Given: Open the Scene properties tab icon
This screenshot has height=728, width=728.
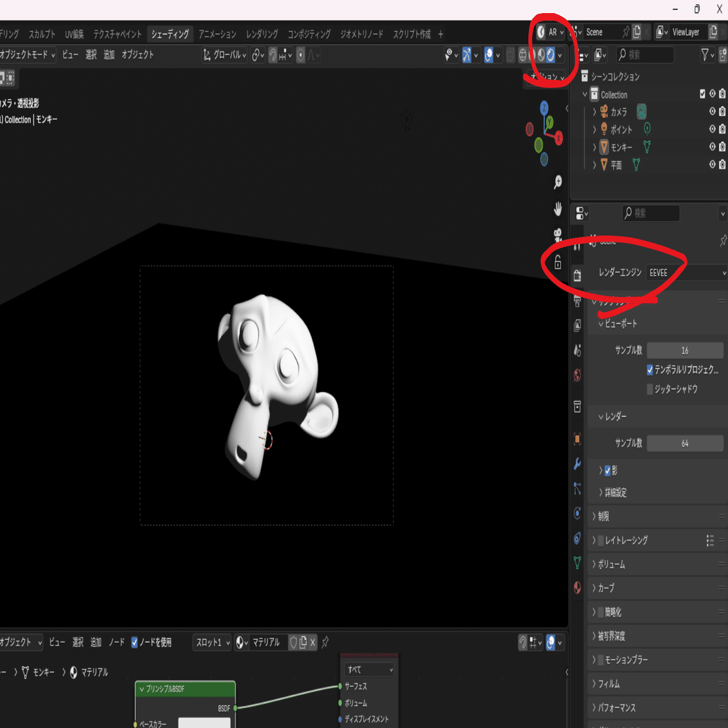Looking at the screenshot, I should click(x=578, y=350).
